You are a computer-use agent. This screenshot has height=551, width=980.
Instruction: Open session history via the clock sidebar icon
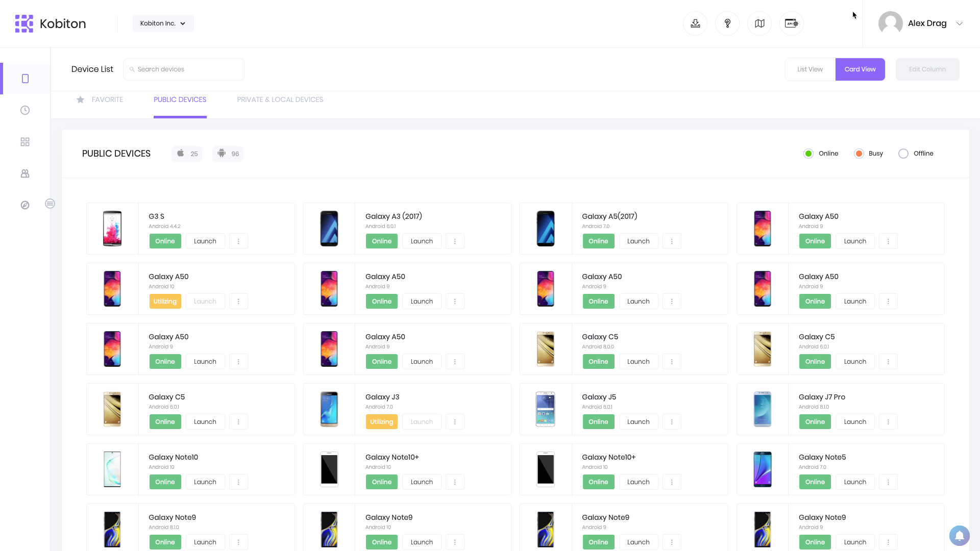24,110
